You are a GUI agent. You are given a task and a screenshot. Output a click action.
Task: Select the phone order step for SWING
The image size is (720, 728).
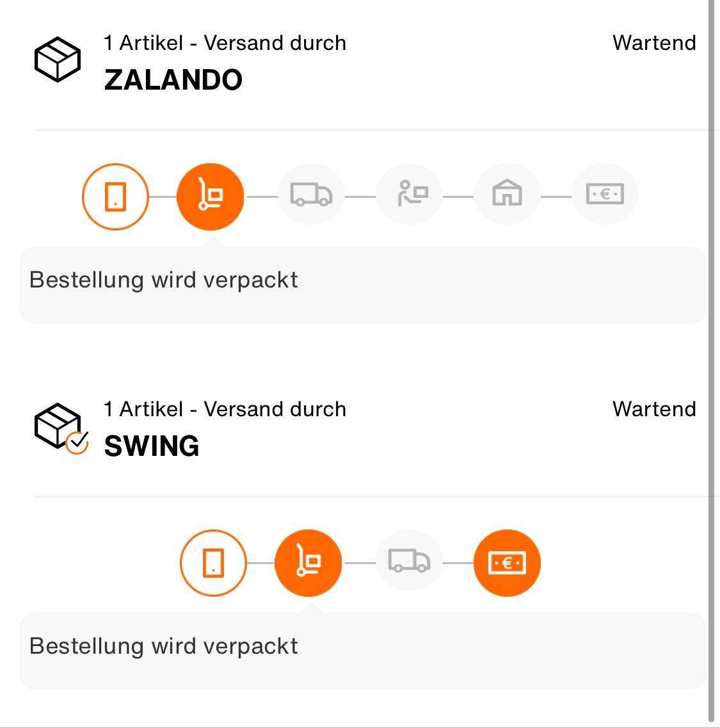tap(212, 562)
